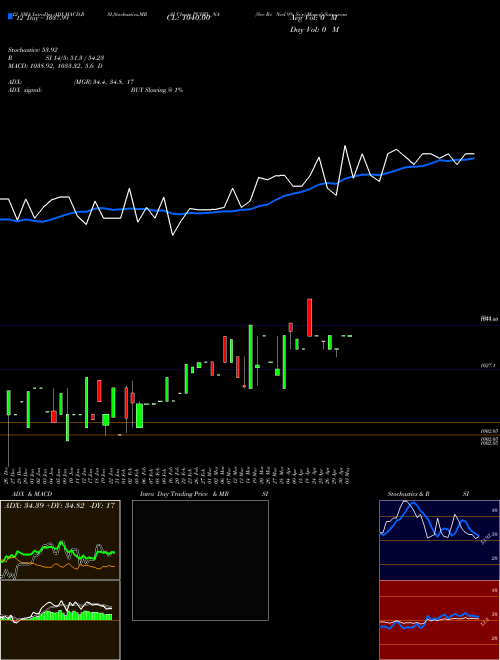Image resolution: width=500 pixels, height=660 pixels.
Task: Click the 'Intra Day Trading Price & MR' title
Action: pyautogui.click(x=184, y=494)
